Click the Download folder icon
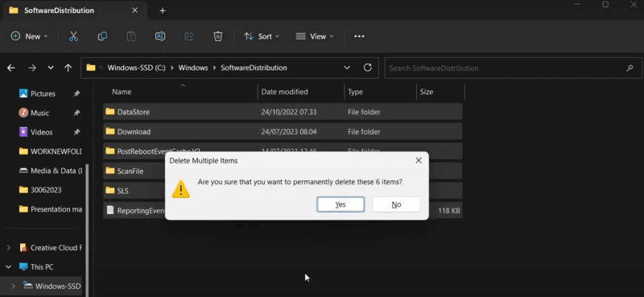644x297 pixels. [110, 131]
